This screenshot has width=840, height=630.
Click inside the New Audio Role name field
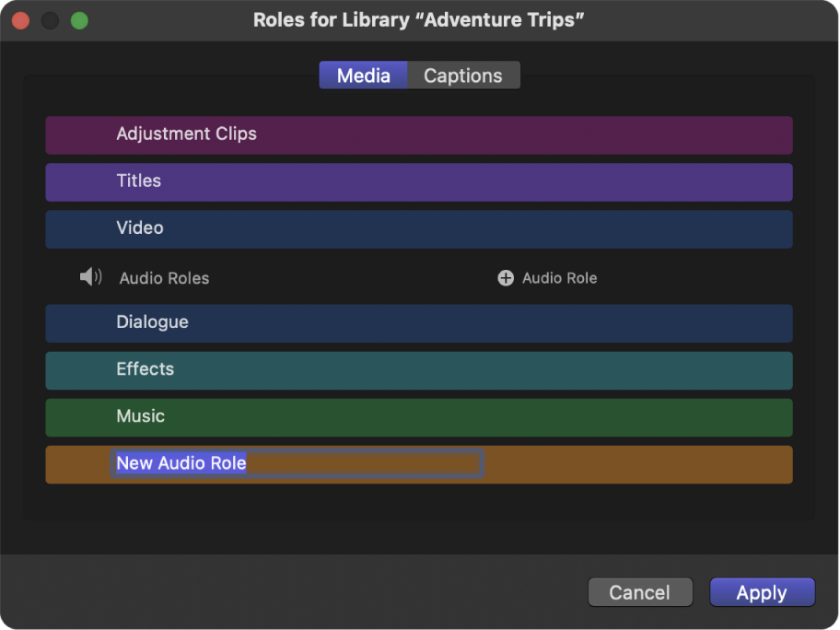point(297,463)
